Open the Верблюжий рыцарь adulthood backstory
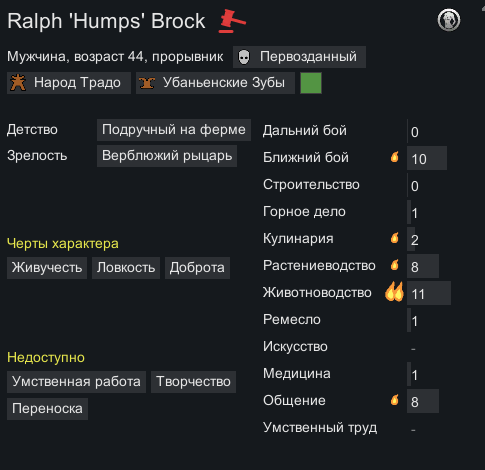This screenshot has width=485, height=470. [167, 156]
